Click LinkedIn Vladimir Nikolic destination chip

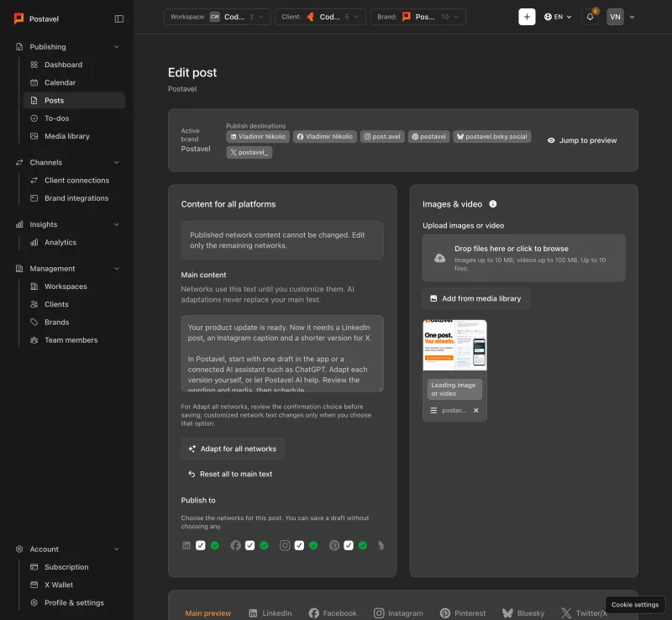click(x=258, y=137)
